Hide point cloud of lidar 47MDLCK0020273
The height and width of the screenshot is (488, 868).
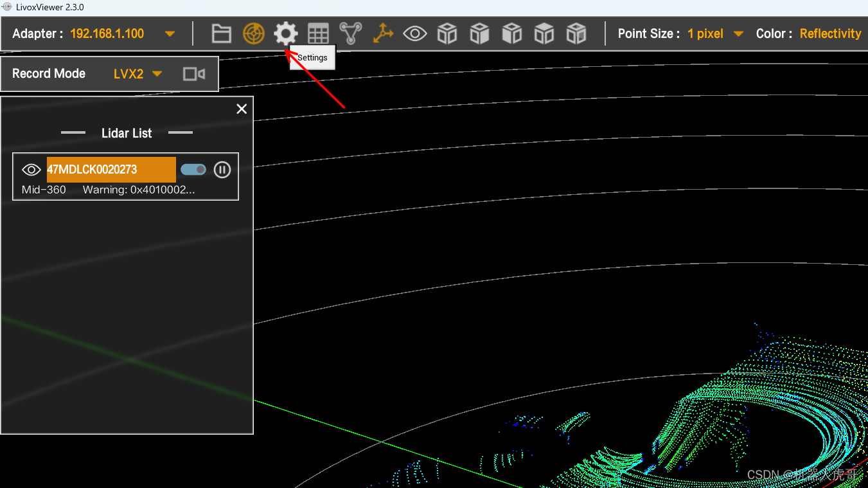[x=31, y=170]
